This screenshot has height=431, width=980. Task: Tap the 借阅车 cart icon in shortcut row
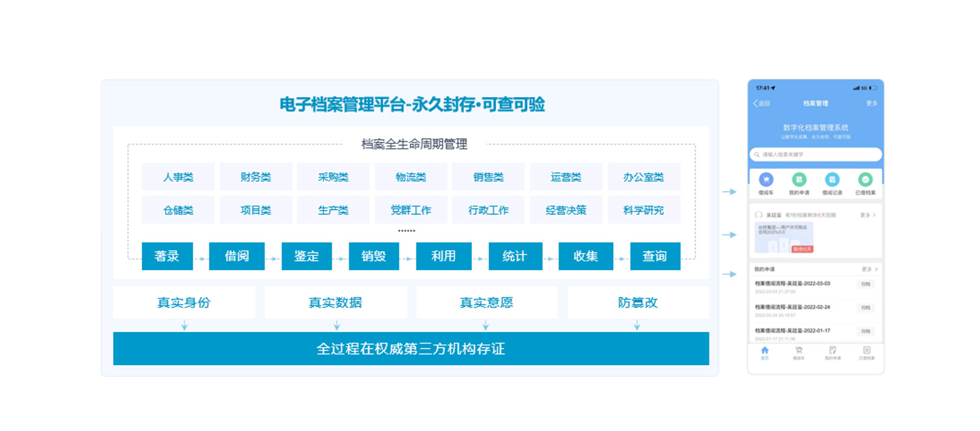pos(766,180)
